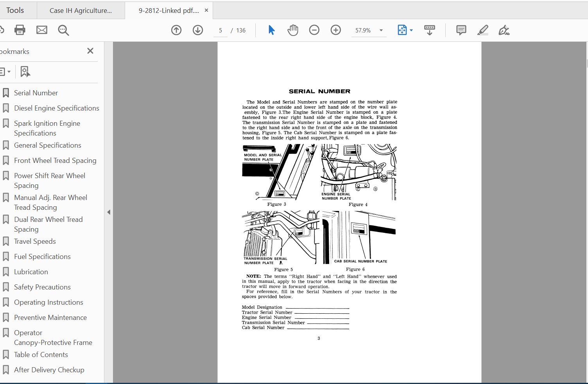Open the Fill & Sign pen tool
The image size is (588, 384).
point(504,30)
